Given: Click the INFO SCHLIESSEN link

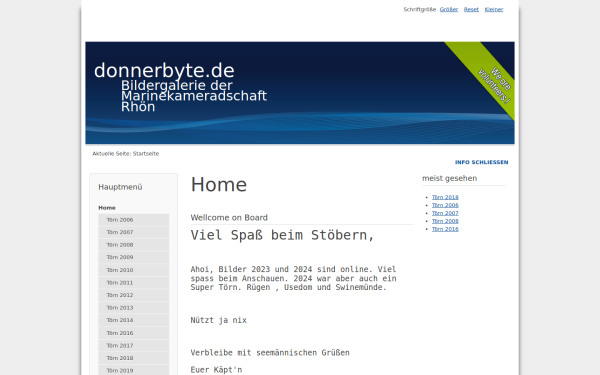Looking at the screenshot, I should (x=481, y=162).
